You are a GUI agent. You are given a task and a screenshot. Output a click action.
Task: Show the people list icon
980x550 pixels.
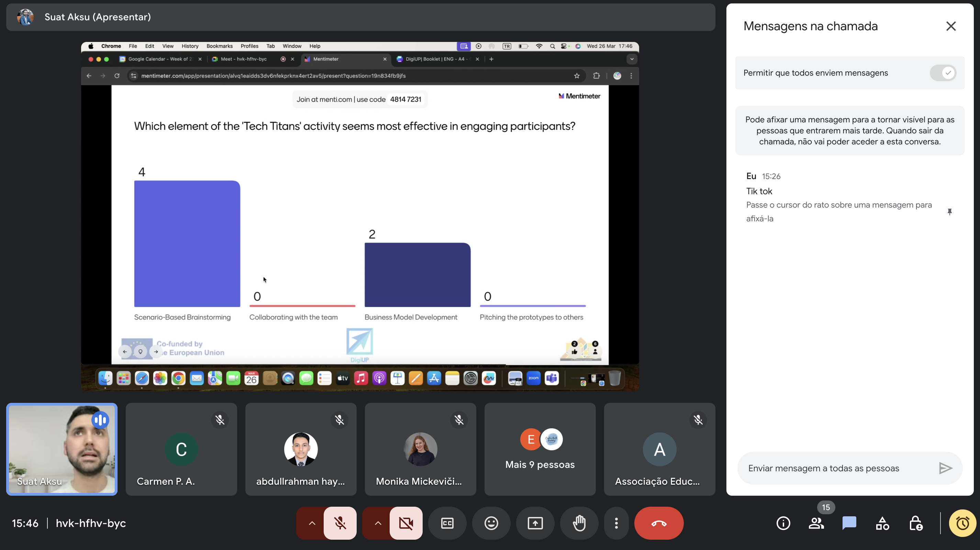[816, 523]
